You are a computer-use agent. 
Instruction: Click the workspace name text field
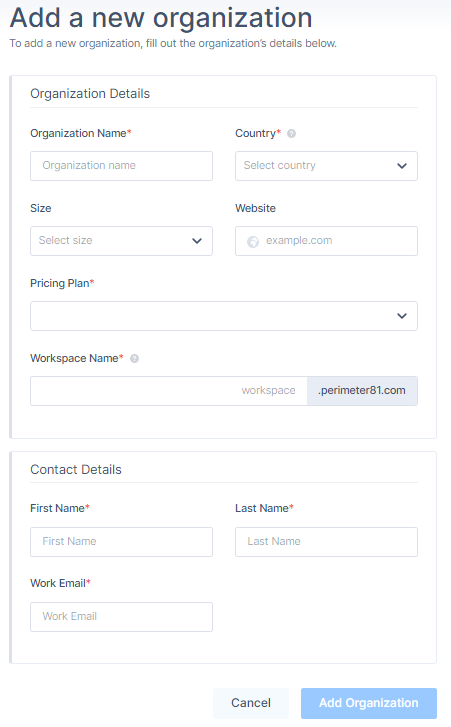tap(169, 391)
